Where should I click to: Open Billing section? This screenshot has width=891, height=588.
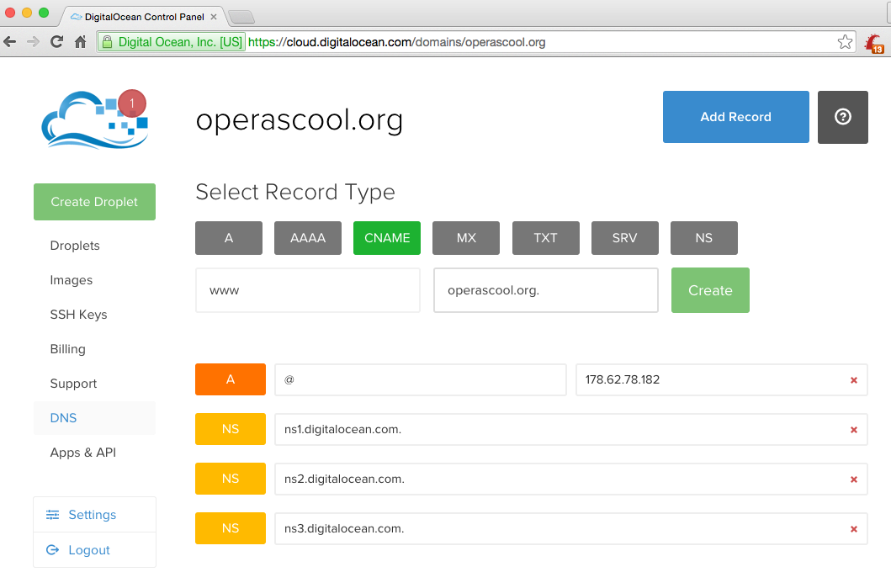point(67,349)
